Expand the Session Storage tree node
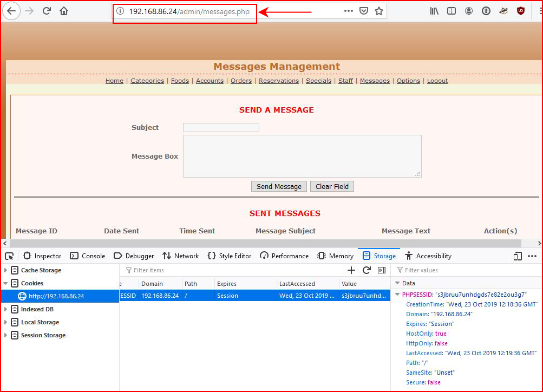 5,335
